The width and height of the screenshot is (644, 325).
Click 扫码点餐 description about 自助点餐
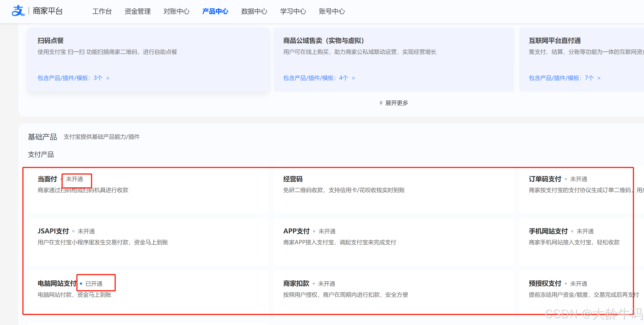pyautogui.click(x=108, y=52)
